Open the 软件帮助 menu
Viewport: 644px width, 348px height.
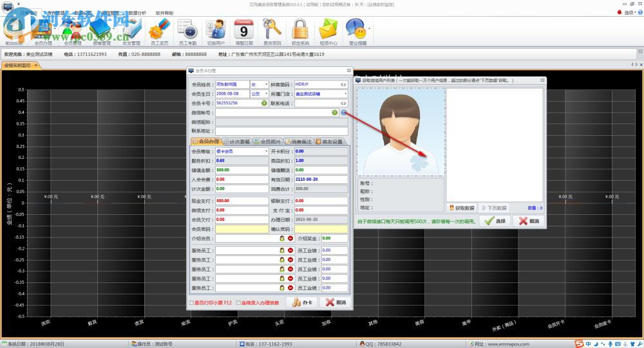[x=164, y=13]
